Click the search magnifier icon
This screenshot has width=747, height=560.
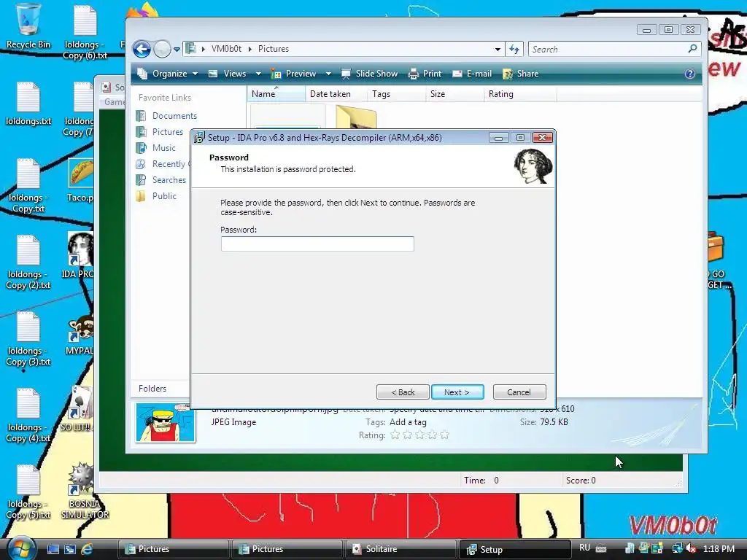point(693,49)
